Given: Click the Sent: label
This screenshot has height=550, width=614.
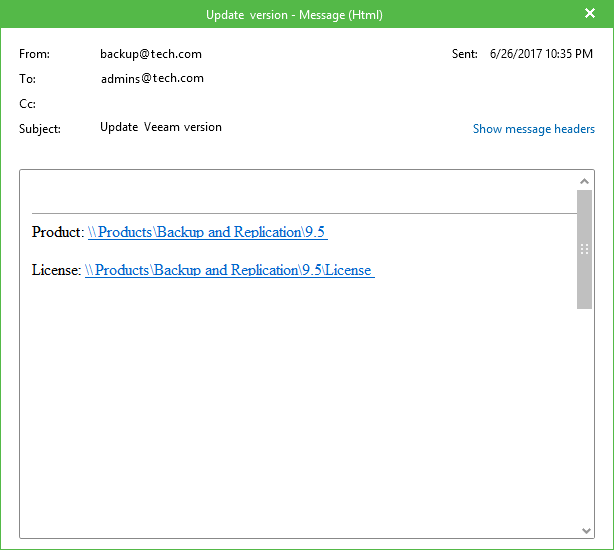Looking at the screenshot, I should [x=464, y=54].
